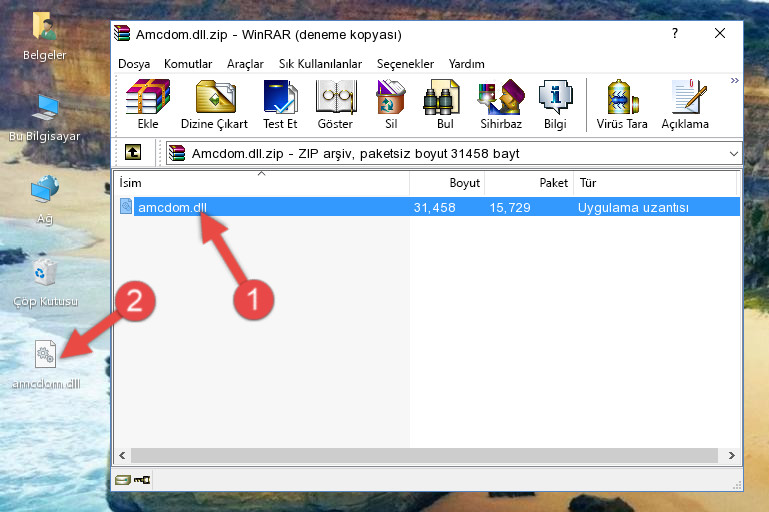Screen dimensions: 769x512
Task: Sort list by Boyut column header
Action: pos(447,183)
